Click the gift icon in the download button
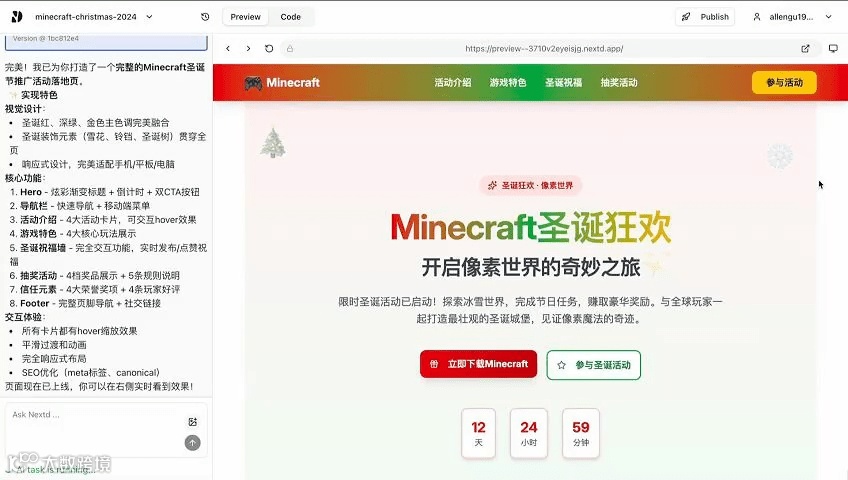Screen dimensions: 848x480 click(x=434, y=364)
